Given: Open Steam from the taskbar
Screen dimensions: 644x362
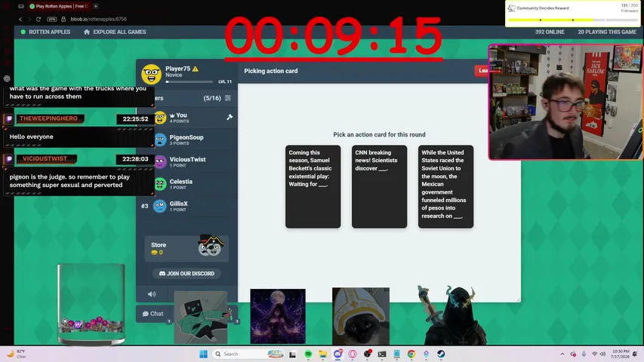Looking at the screenshot, I should point(441,354).
